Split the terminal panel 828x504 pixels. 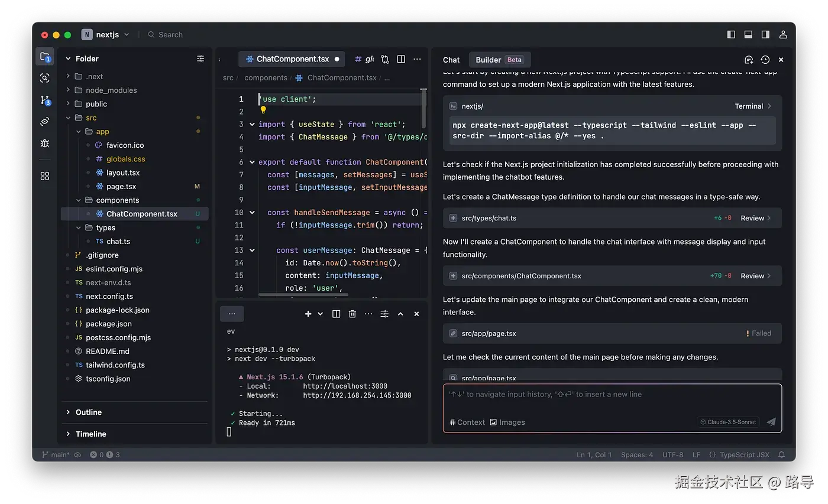click(x=336, y=314)
